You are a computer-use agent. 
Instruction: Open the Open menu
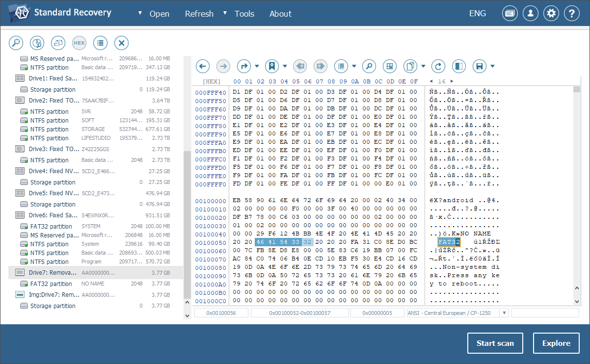(x=160, y=14)
